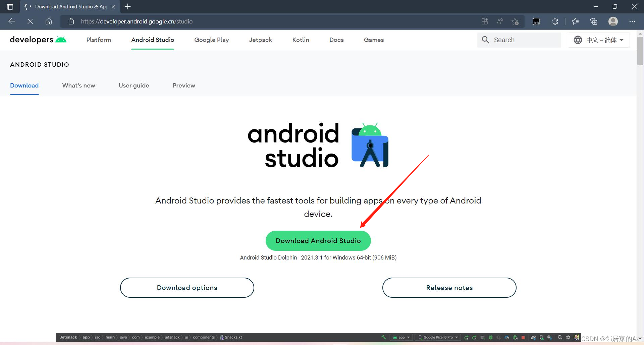Open the Android Studio nav item
Image resolution: width=644 pixels, height=345 pixels.
coord(153,40)
